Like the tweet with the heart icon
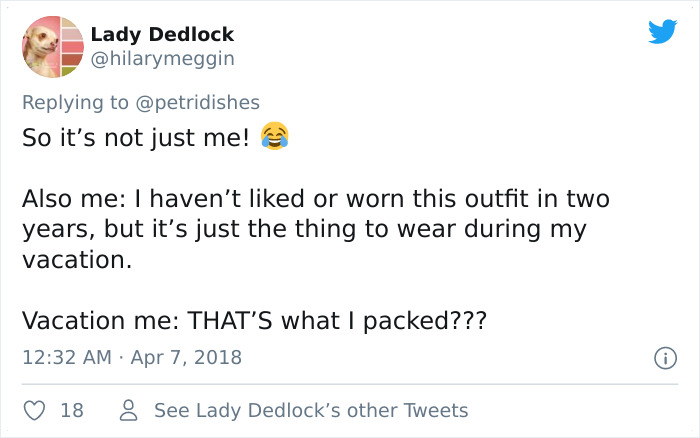 point(35,410)
